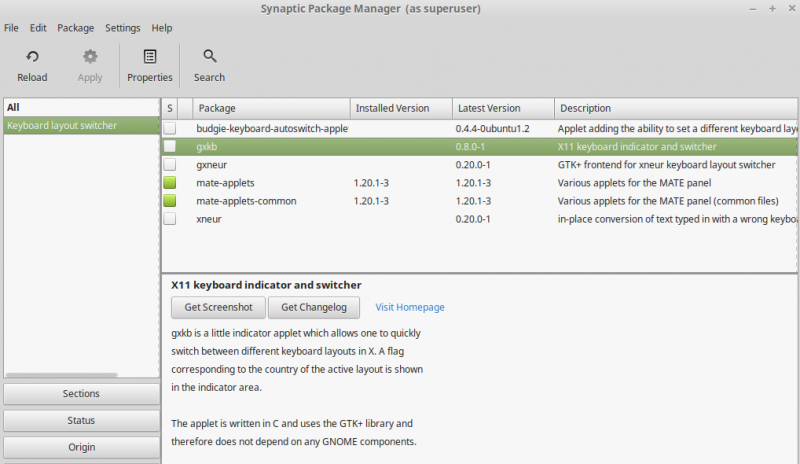Open package Properties from the toolbar
The width and height of the screenshot is (800, 464).
pos(149,66)
